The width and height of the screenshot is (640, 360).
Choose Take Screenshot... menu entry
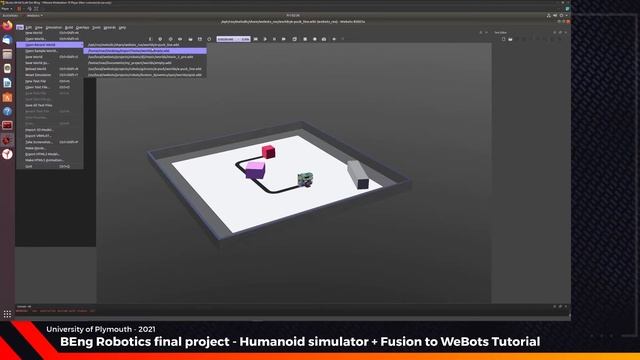coord(50,142)
